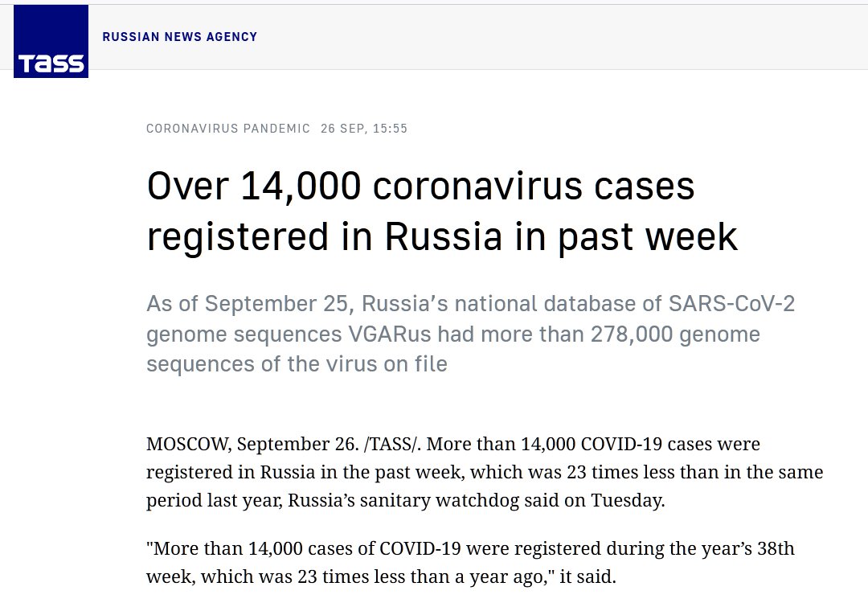Screen dimensions: 868x603
Task: Click the TASS logo
Action: pyautogui.click(x=51, y=41)
